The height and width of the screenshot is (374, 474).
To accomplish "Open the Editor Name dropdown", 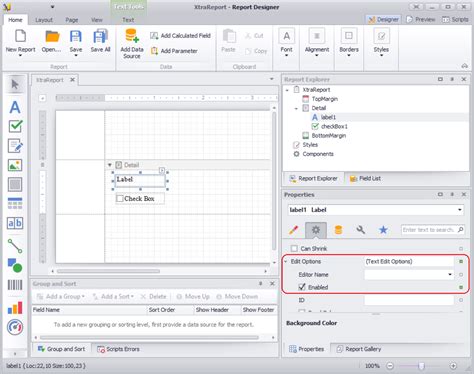I will [x=450, y=274].
